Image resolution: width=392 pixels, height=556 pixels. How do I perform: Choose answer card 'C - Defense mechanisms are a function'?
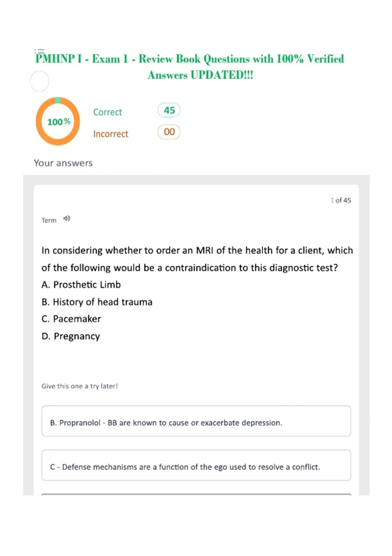[196, 465]
